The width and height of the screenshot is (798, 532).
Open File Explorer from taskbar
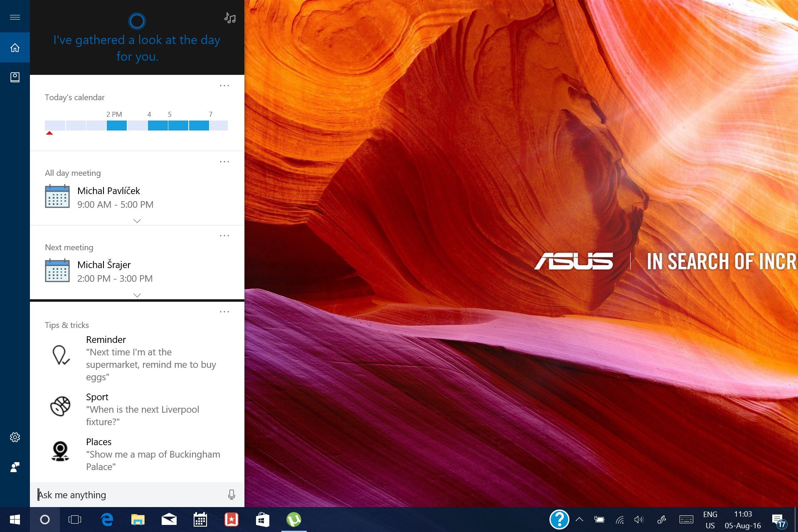[x=138, y=520]
